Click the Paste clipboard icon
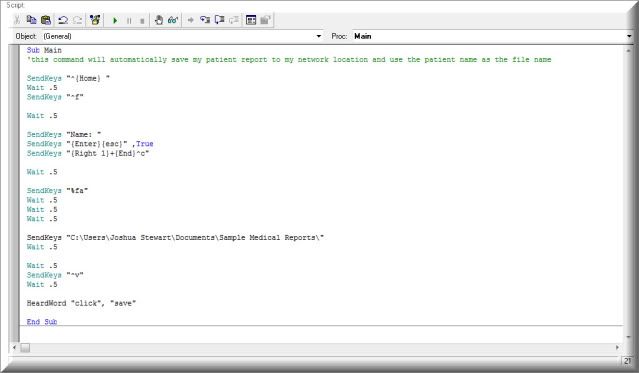This screenshot has width=639, height=373. click(x=46, y=20)
